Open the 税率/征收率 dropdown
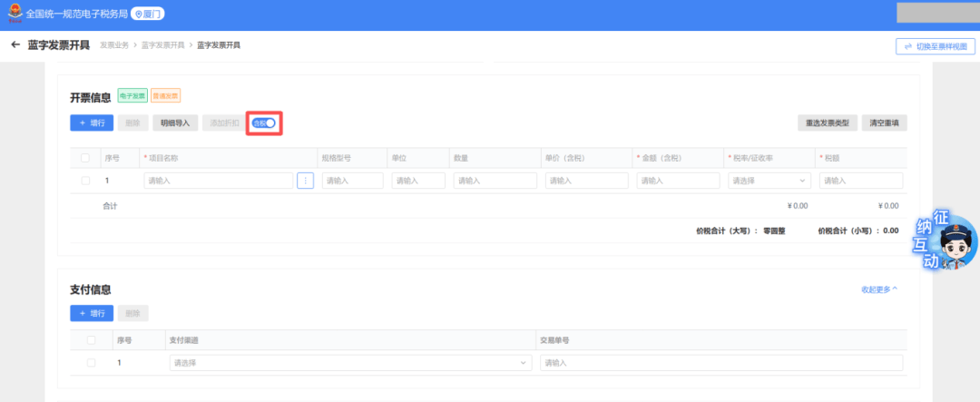 pos(769,181)
